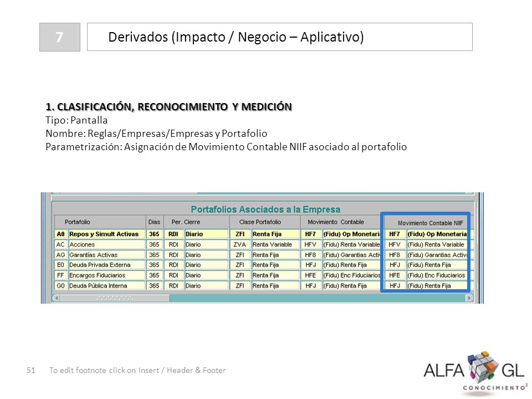This screenshot has height=399, width=532.
Task: Click ZFI code in Encargos Fiduciarios row
Action: click(240, 275)
